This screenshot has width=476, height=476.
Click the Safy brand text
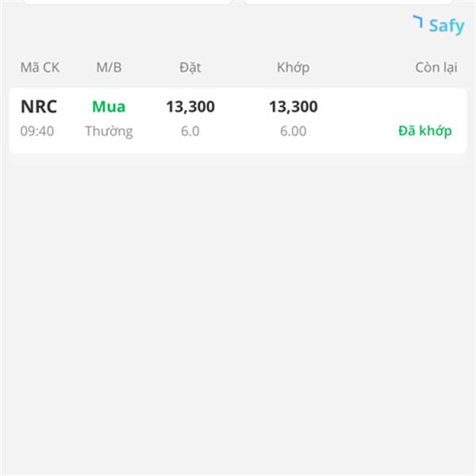447,26
